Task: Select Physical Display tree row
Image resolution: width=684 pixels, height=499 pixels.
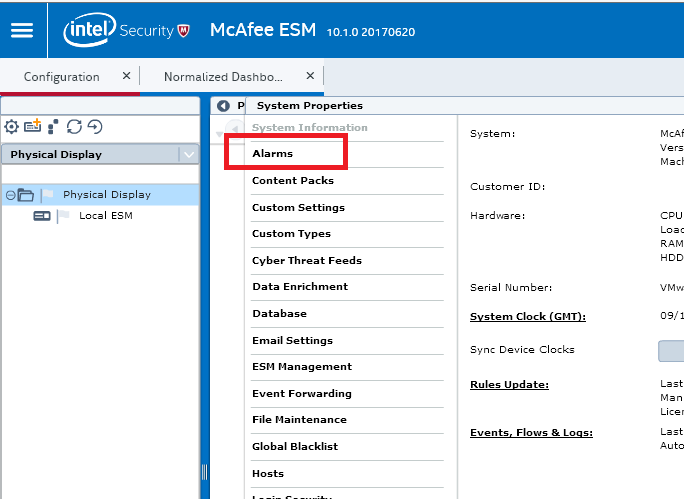Action: [x=100, y=195]
